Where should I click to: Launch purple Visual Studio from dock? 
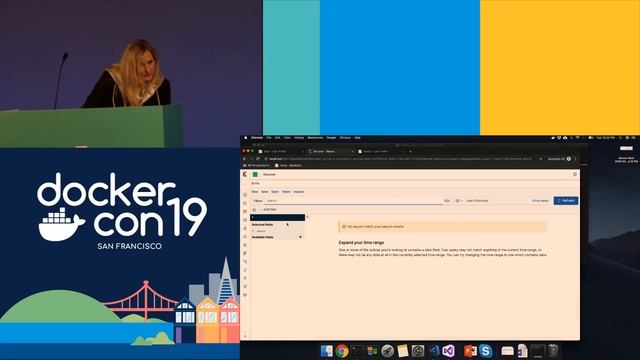449,351
